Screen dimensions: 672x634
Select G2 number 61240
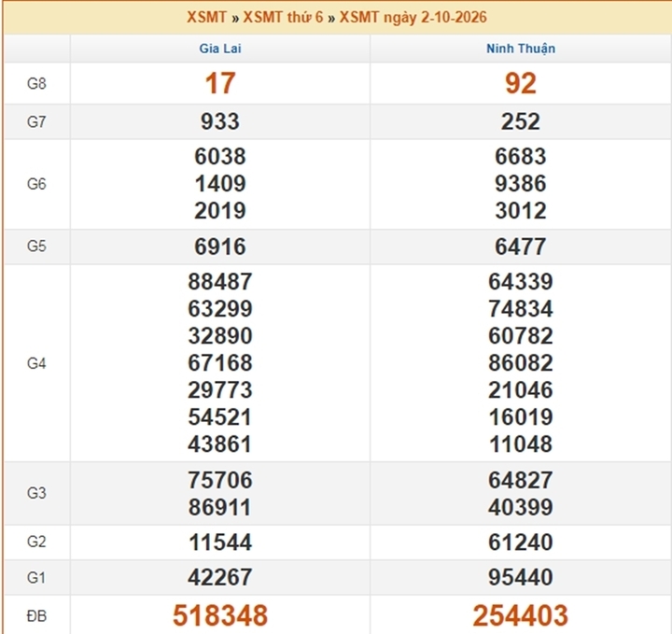click(x=521, y=542)
